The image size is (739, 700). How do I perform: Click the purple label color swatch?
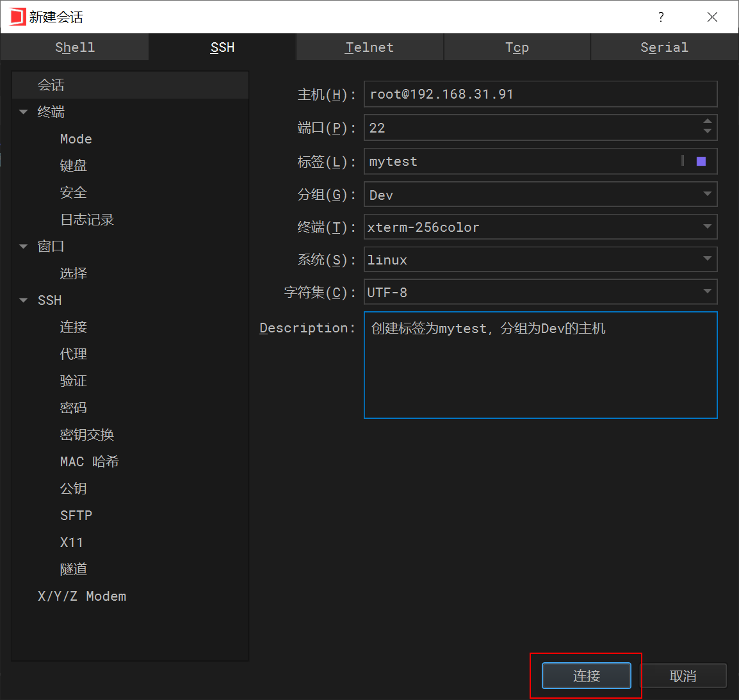700,161
